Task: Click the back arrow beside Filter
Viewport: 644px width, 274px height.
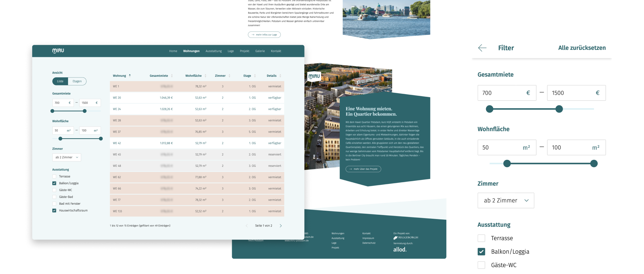Action: (x=482, y=48)
